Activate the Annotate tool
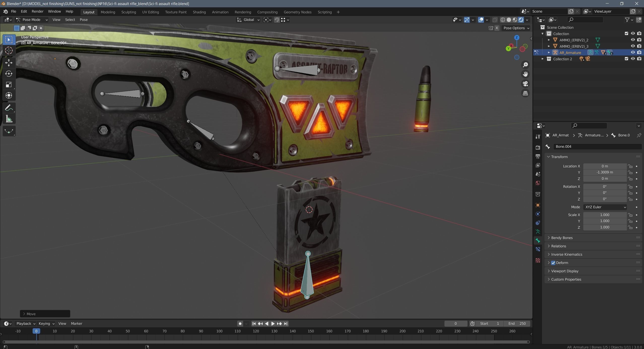644x349 pixels. pos(9,108)
